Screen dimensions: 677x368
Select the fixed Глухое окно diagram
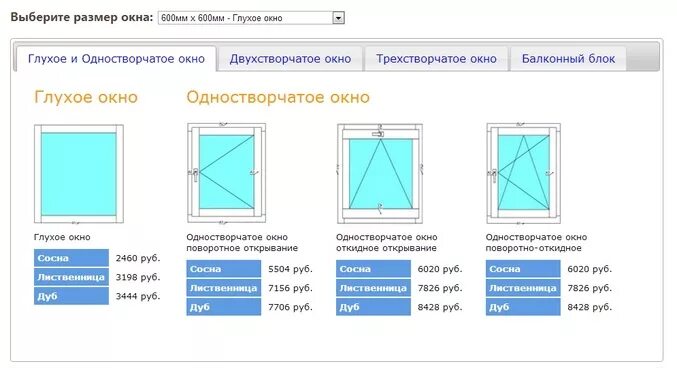tap(79, 174)
